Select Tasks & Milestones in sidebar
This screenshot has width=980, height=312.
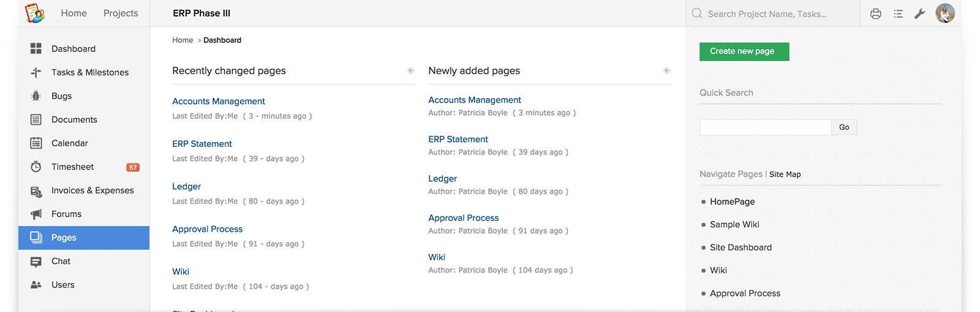click(x=89, y=72)
